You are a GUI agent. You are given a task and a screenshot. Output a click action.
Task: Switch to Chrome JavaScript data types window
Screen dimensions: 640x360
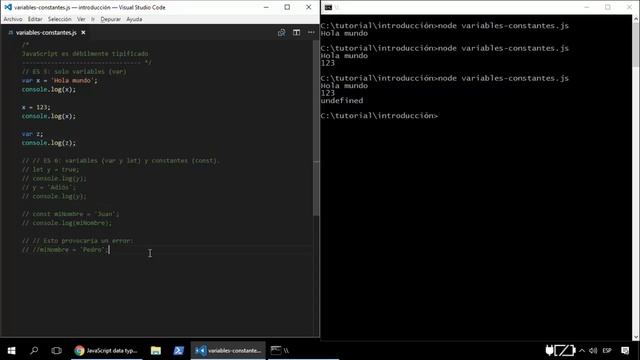tap(106, 350)
